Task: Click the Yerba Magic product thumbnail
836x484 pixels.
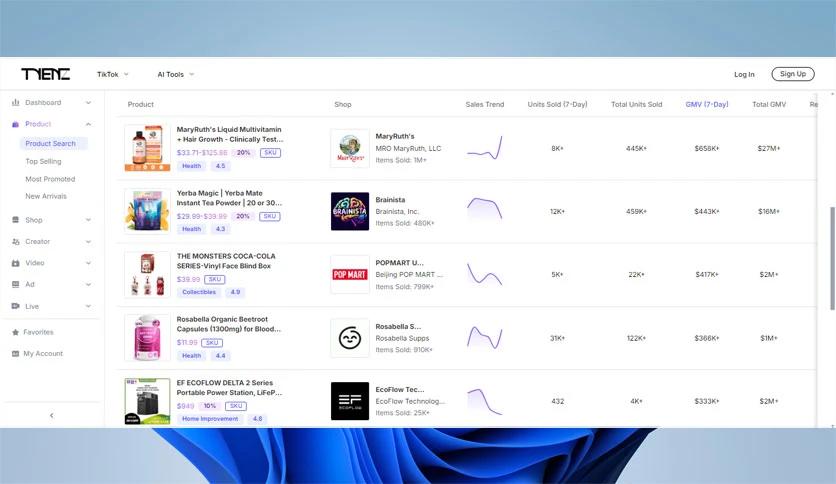Action: click(x=147, y=212)
